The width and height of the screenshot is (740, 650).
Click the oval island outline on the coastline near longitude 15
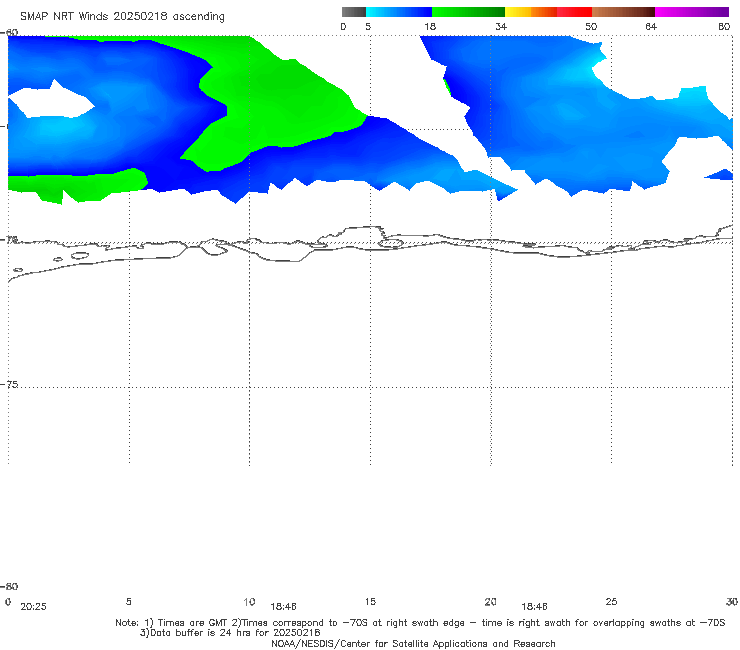point(391,243)
